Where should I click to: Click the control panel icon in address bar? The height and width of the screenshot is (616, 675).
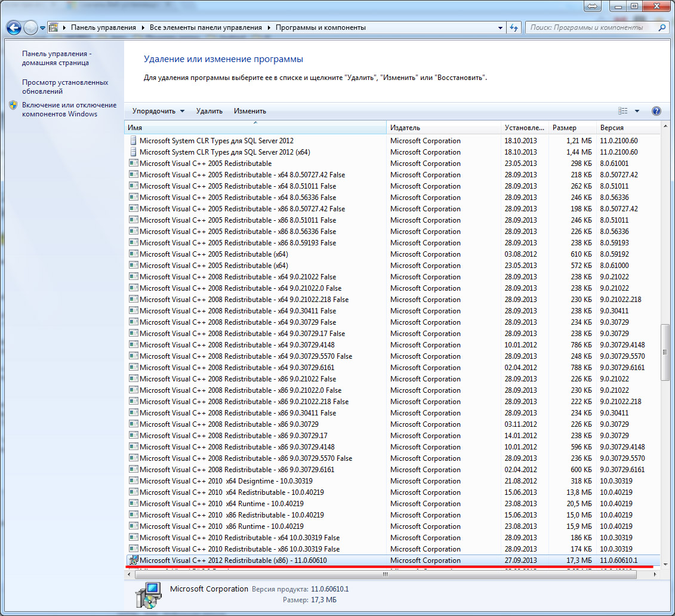[x=54, y=27]
